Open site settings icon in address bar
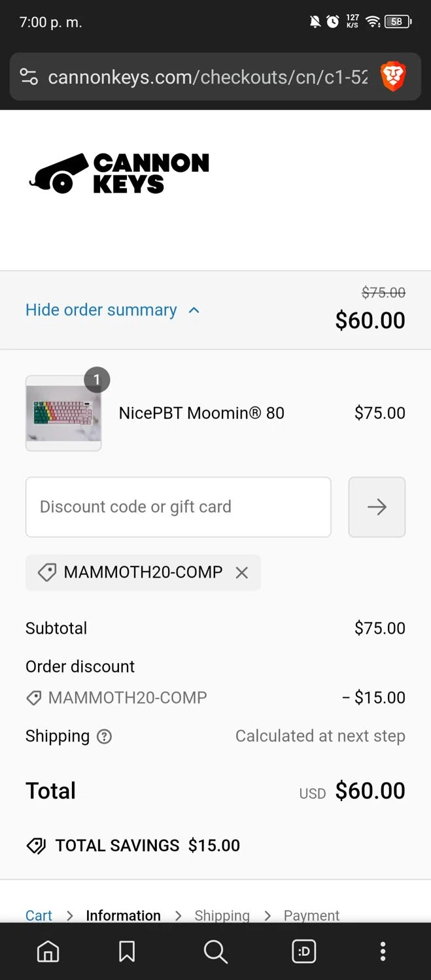Viewport: 431px width, 980px height. pyautogui.click(x=29, y=77)
